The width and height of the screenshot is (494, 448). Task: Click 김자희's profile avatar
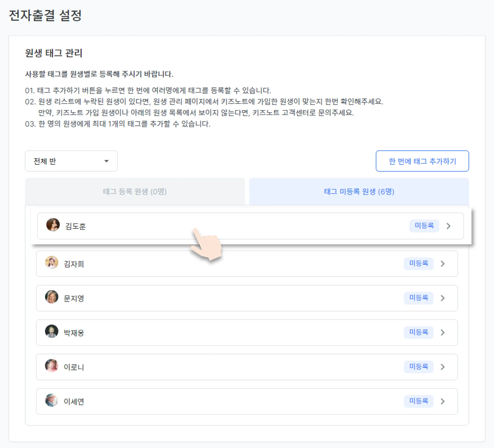click(x=51, y=262)
